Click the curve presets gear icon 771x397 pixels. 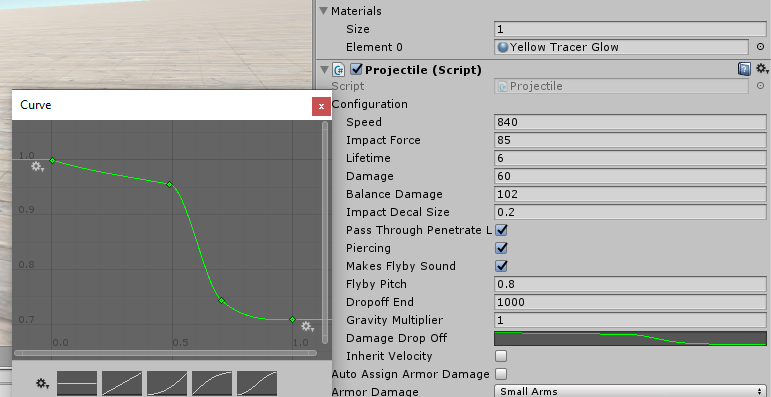pyautogui.click(x=42, y=383)
